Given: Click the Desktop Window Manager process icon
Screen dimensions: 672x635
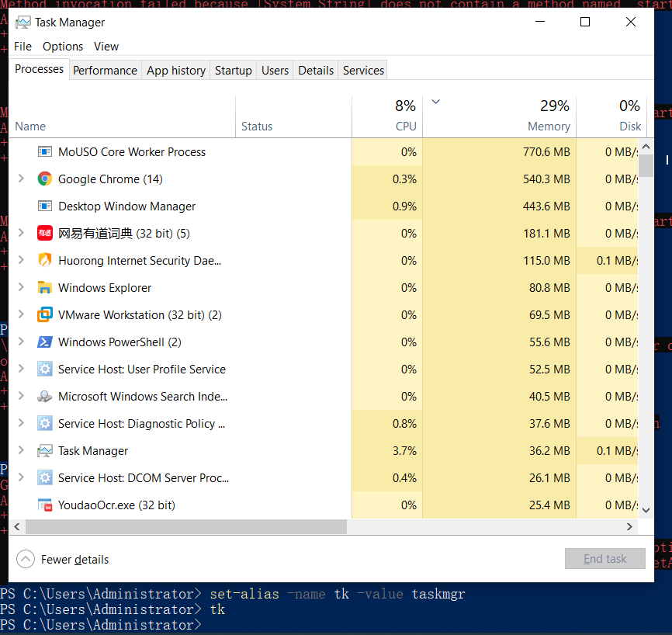Looking at the screenshot, I should tap(44, 206).
